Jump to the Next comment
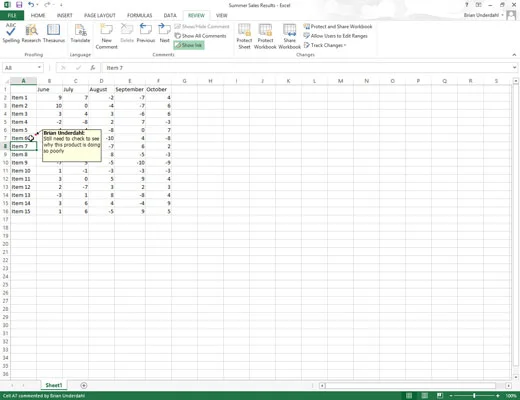 (164, 33)
